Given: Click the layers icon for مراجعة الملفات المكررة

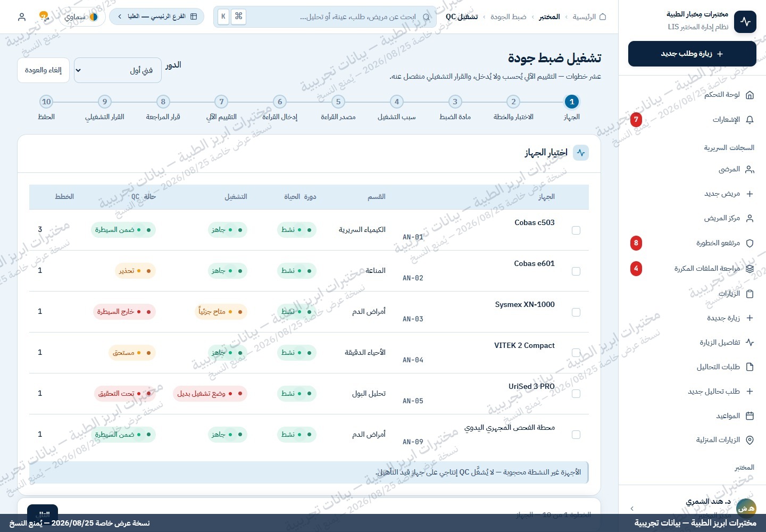Looking at the screenshot, I should (750, 269).
